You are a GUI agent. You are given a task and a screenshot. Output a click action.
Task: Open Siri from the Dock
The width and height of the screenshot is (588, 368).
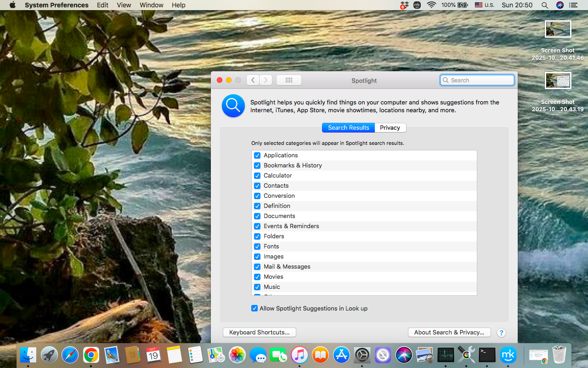coord(404,355)
